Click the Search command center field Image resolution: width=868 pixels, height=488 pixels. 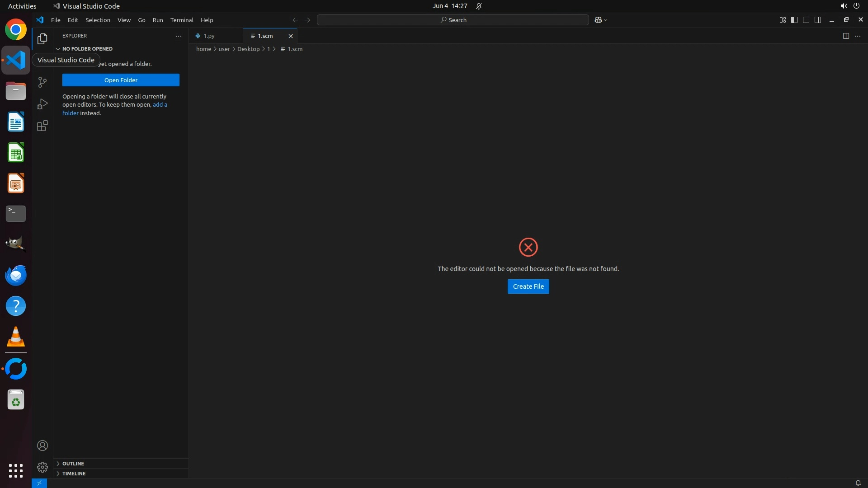453,20
